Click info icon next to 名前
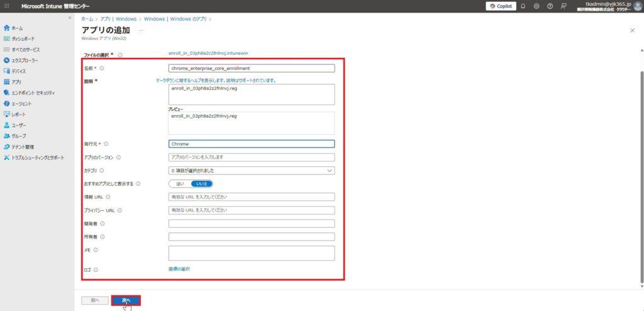644x311 pixels. [x=101, y=68]
